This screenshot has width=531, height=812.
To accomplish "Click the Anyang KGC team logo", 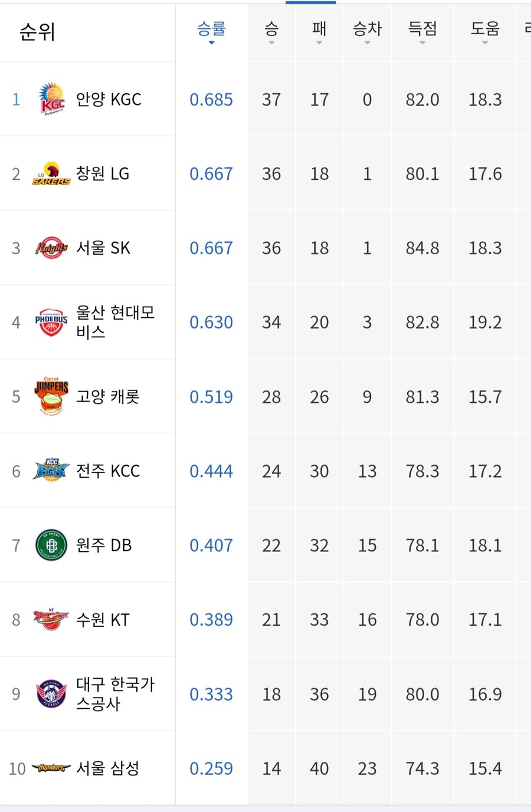I will click(51, 99).
